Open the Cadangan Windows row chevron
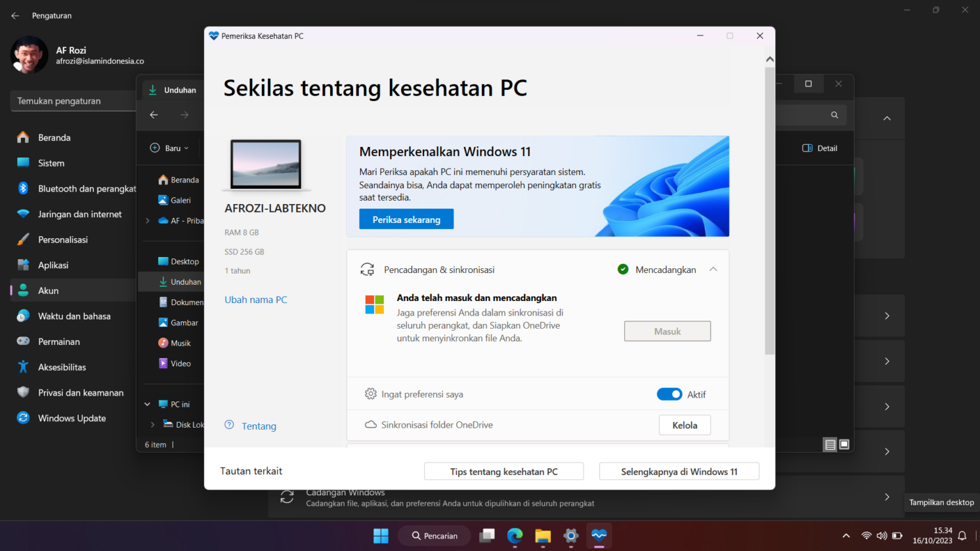 click(x=887, y=497)
